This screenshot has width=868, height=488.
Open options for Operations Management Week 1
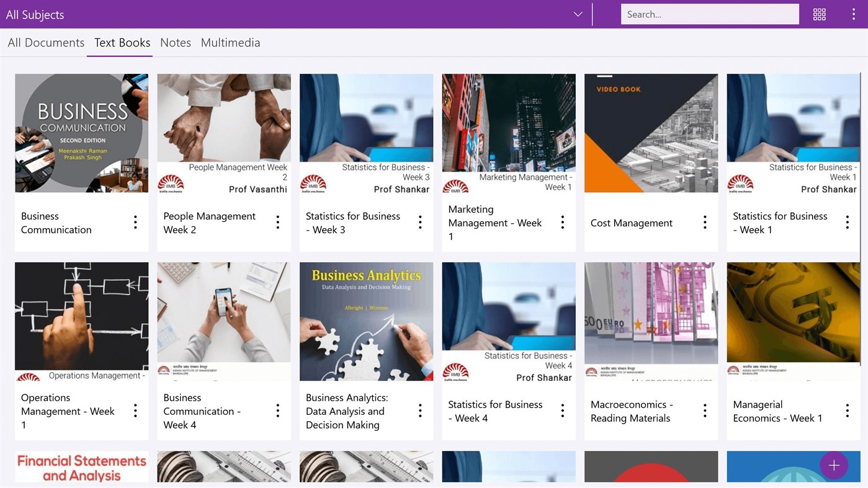point(135,411)
